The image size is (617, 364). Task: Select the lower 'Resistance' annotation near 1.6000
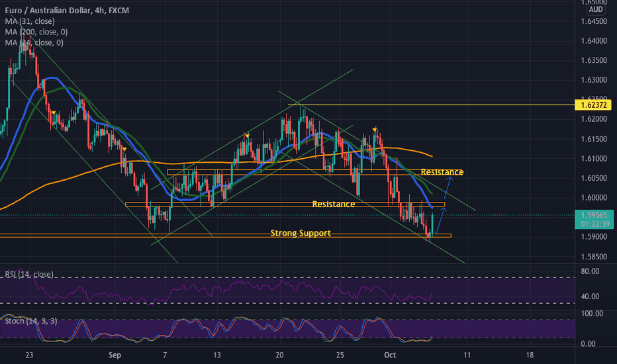click(333, 204)
